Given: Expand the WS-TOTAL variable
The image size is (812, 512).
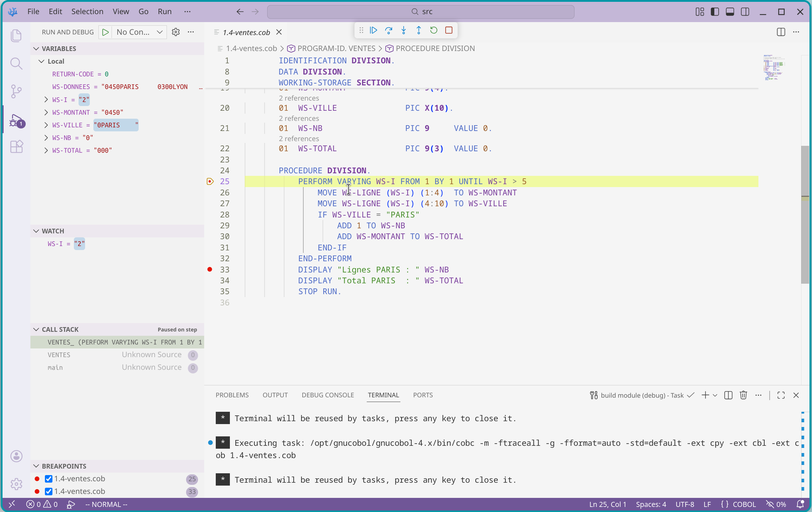Looking at the screenshot, I should tap(46, 151).
